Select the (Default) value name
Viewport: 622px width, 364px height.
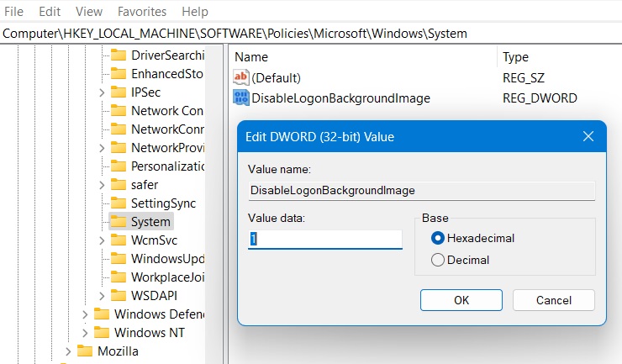pos(276,78)
